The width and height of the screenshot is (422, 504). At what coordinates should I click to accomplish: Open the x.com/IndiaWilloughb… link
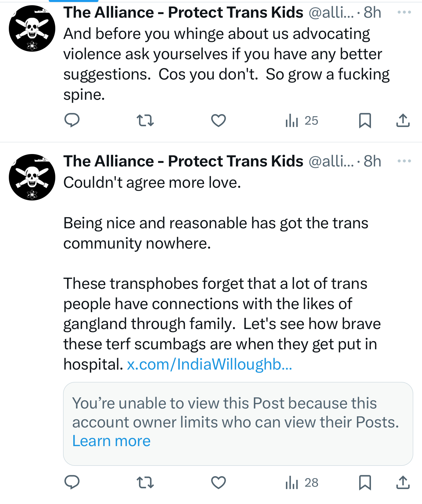(x=209, y=364)
